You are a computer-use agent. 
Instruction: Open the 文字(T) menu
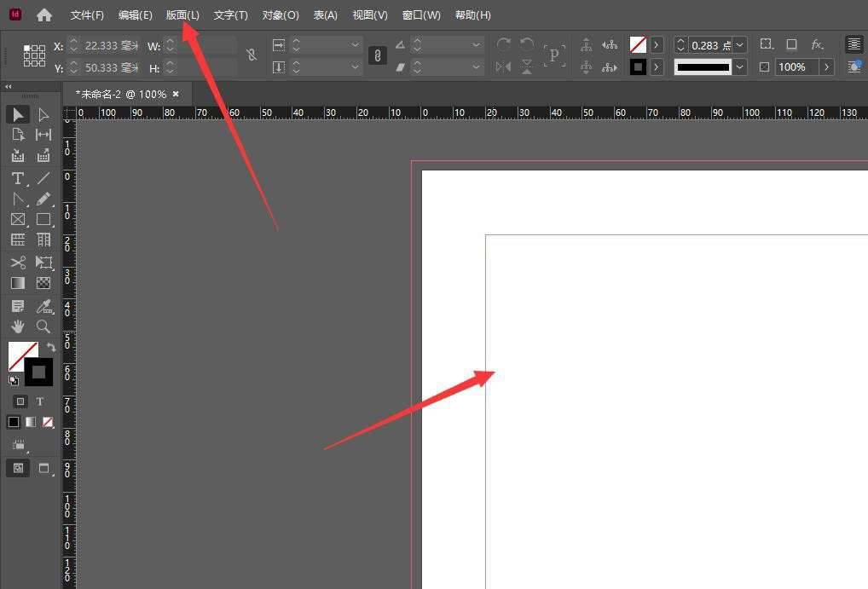coord(230,15)
